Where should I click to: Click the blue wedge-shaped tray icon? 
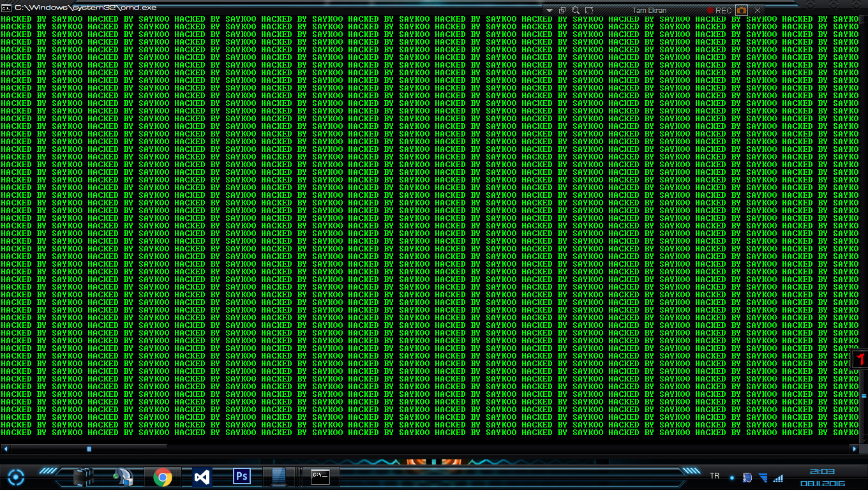763,477
